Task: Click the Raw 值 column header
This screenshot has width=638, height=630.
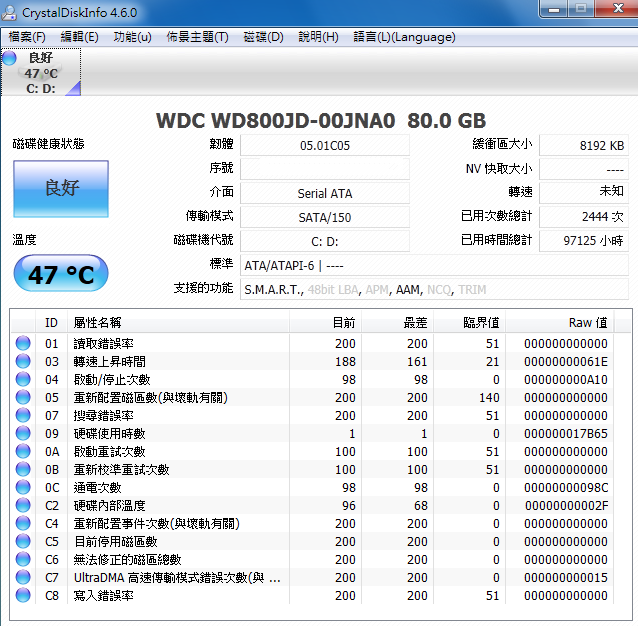Action: (x=559, y=323)
